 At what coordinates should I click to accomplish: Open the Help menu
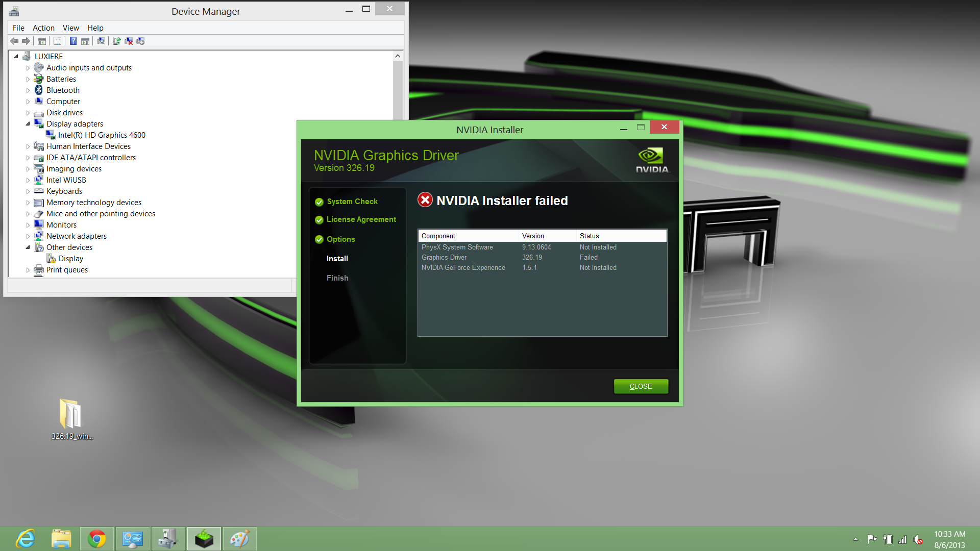95,28
